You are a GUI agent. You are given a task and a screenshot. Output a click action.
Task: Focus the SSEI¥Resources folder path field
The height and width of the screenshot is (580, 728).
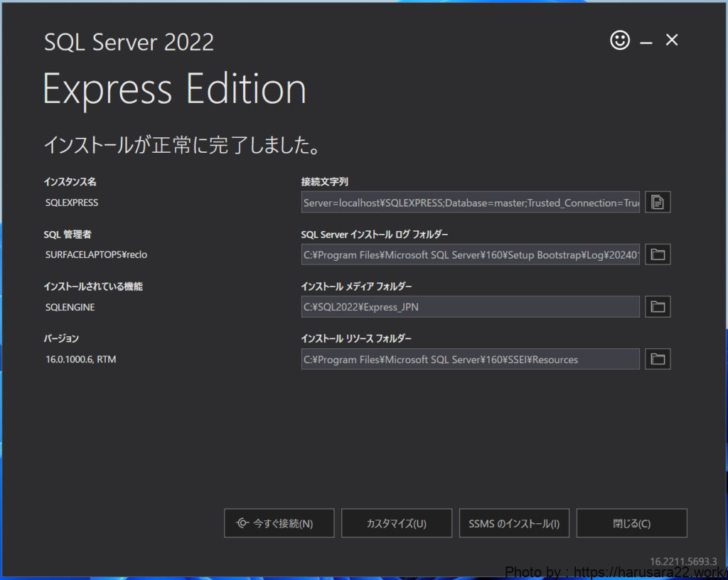tap(471, 359)
